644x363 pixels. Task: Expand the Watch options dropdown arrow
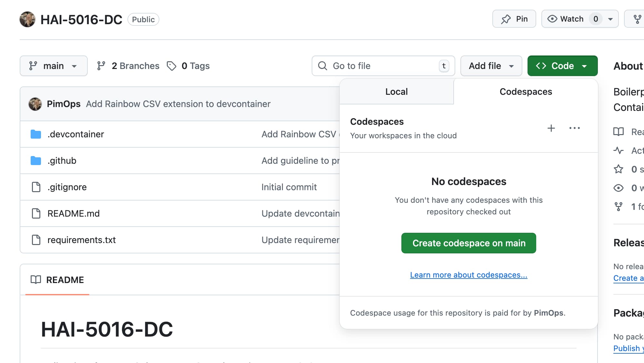[x=610, y=19]
